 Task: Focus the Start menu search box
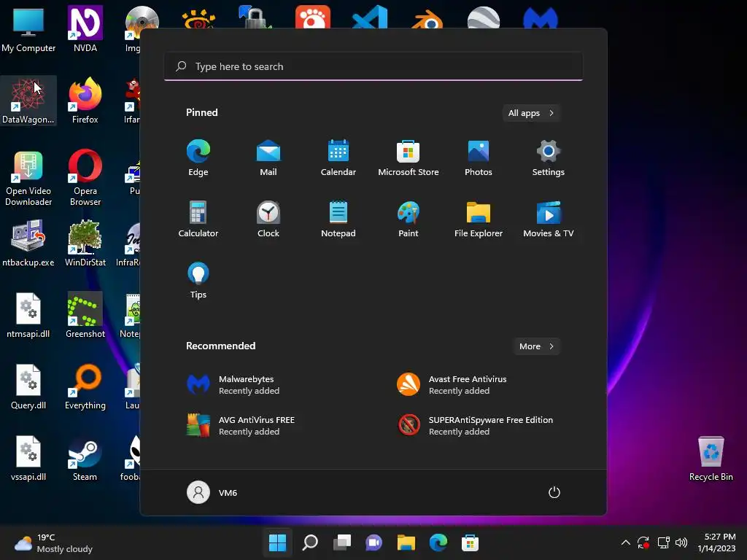373,66
